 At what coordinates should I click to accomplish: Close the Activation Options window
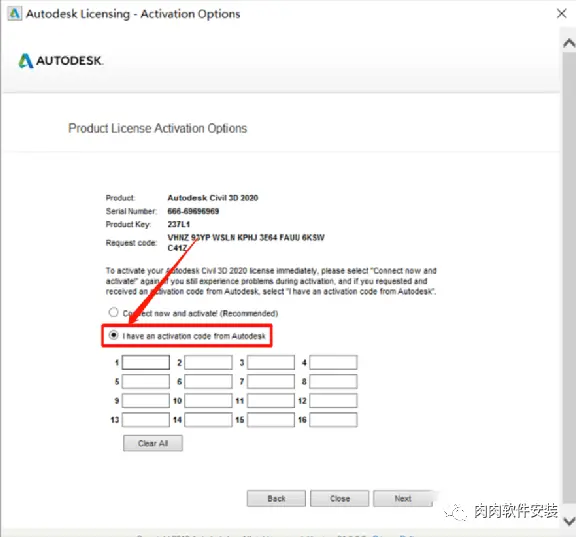561,14
